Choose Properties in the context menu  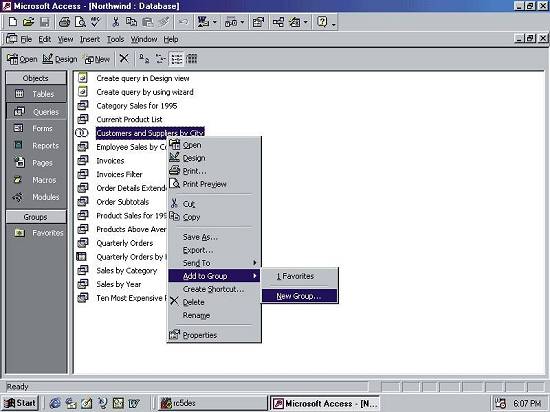pyautogui.click(x=214, y=335)
